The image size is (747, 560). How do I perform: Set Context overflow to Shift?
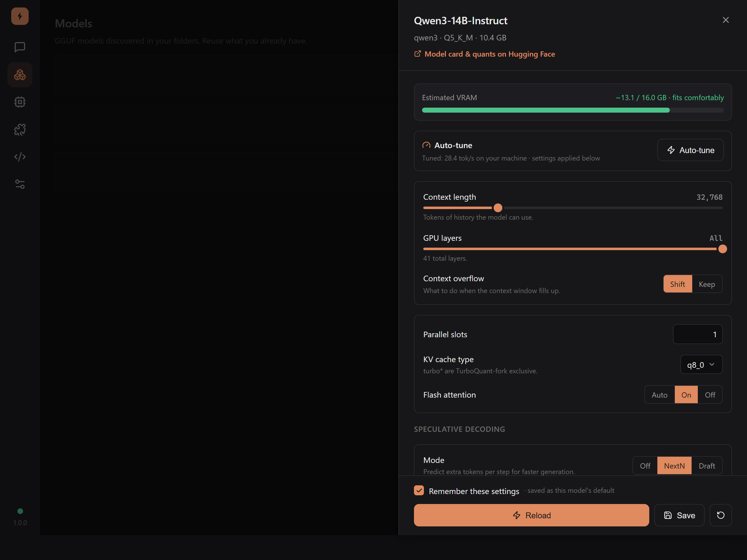click(678, 284)
